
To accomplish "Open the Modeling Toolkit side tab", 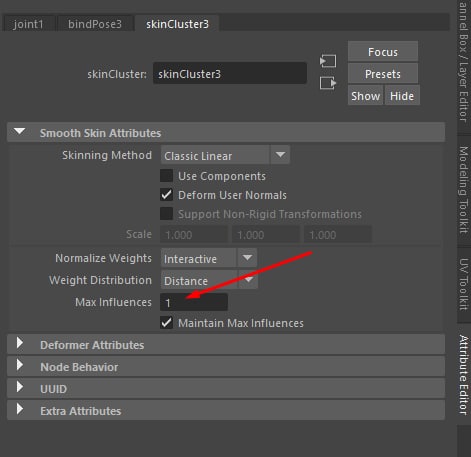I will (x=464, y=190).
